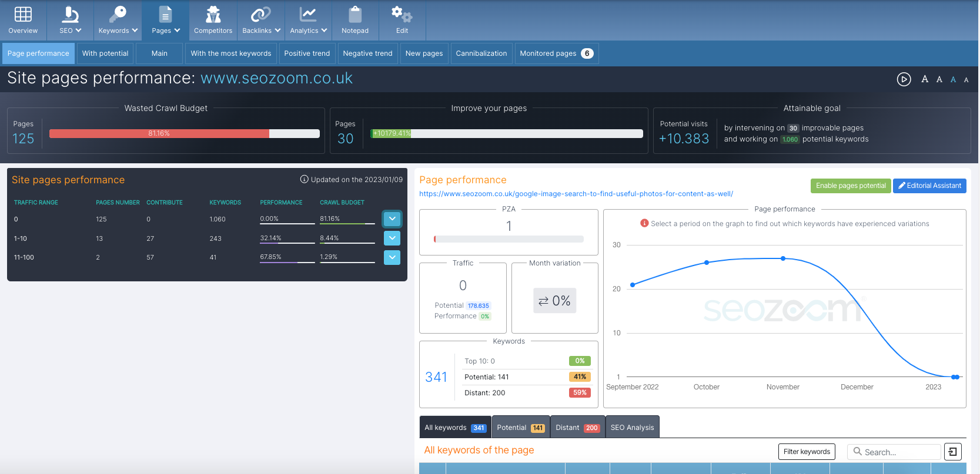Select With the most keywords tab
980x474 pixels.
(x=231, y=53)
